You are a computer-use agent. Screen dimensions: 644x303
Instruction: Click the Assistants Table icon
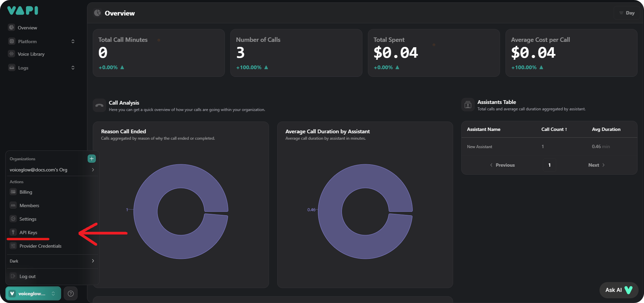coord(468,105)
